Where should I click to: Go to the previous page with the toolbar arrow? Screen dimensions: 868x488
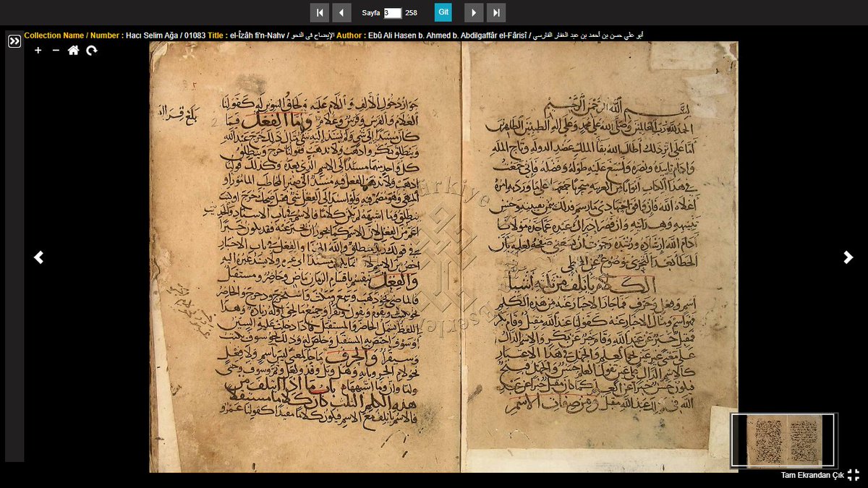(x=342, y=12)
